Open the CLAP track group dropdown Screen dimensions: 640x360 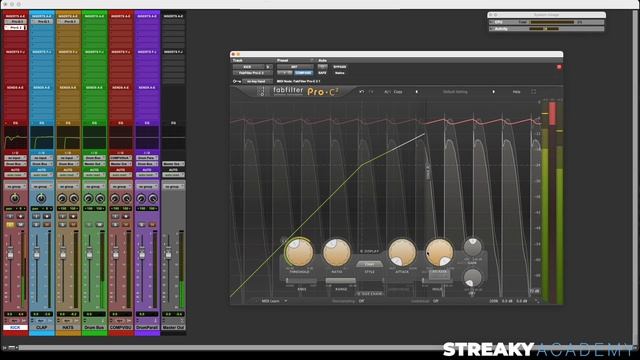42,187
